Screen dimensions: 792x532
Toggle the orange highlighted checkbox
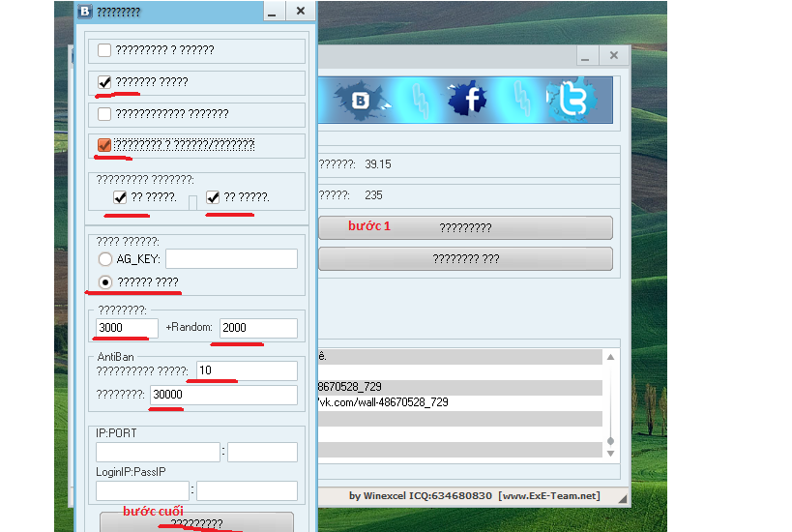(x=104, y=145)
